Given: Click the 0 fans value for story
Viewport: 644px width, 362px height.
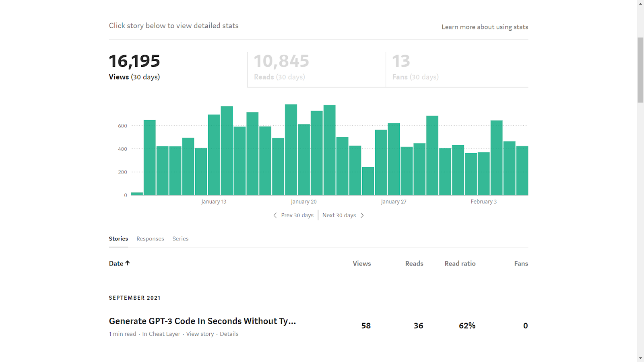Looking at the screenshot, I should coord(525,326).
